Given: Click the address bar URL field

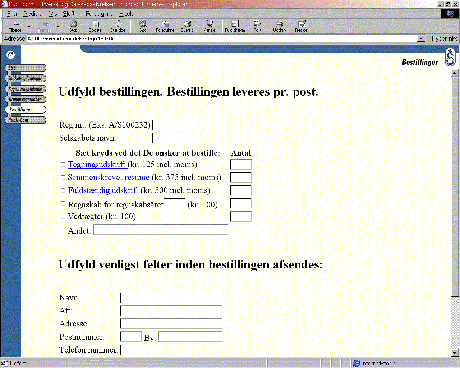Looking at the screenshot, I should click(x=222, y=39).
